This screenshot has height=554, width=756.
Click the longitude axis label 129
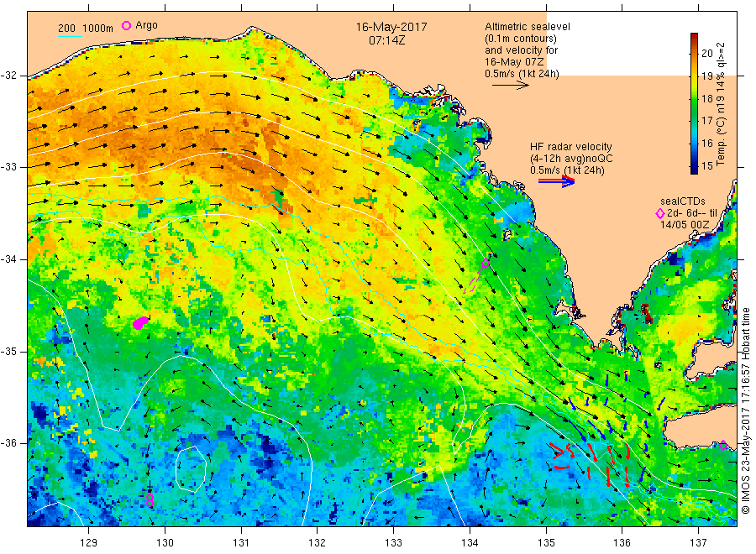(89, 543)
